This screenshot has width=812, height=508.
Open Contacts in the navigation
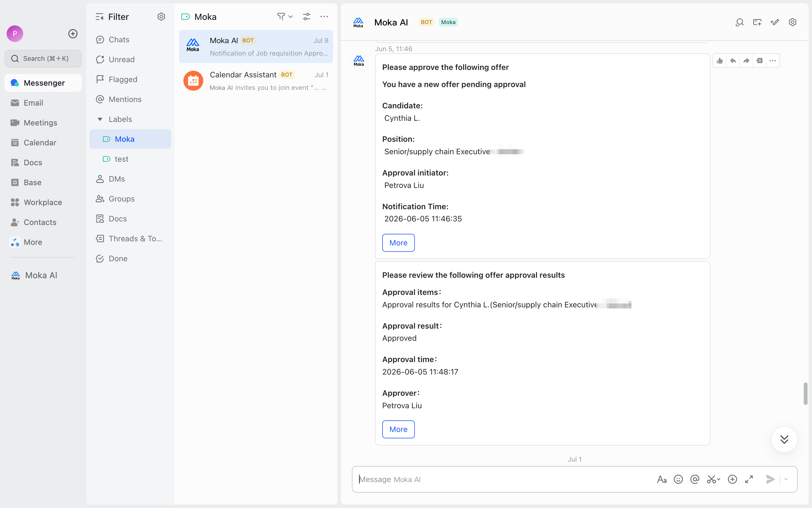point(43,222)
